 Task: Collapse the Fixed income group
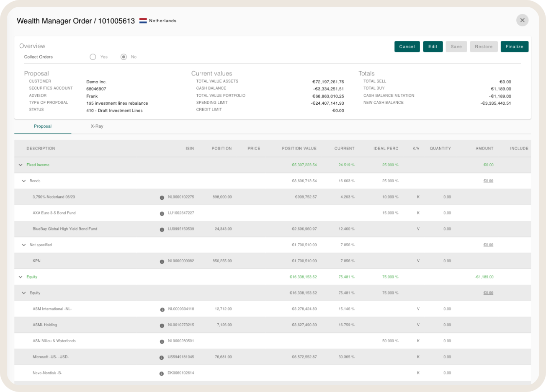[21, 165]
